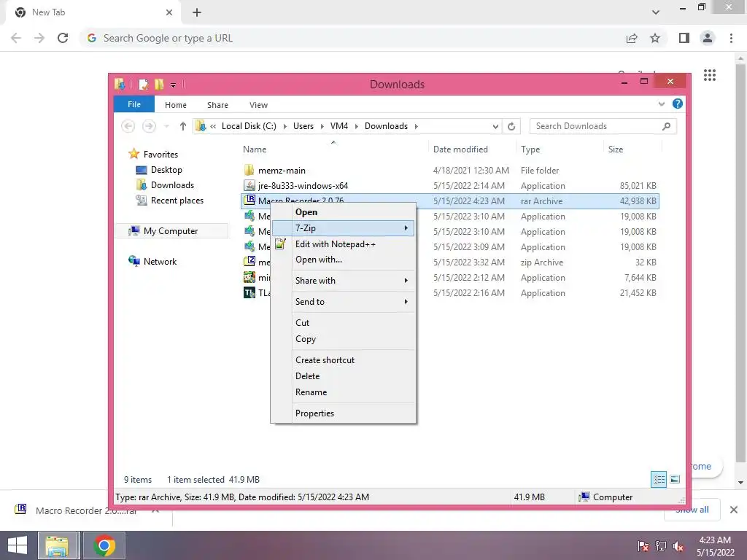Sort by Date modified column
Viewport: 747px width, 560px height.
tap(460, 149)
